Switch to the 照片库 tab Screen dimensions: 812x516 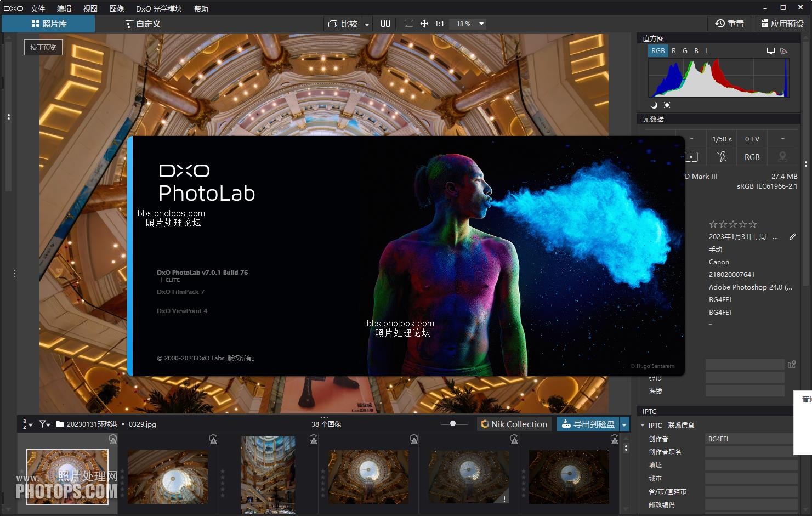coord(49,24)
